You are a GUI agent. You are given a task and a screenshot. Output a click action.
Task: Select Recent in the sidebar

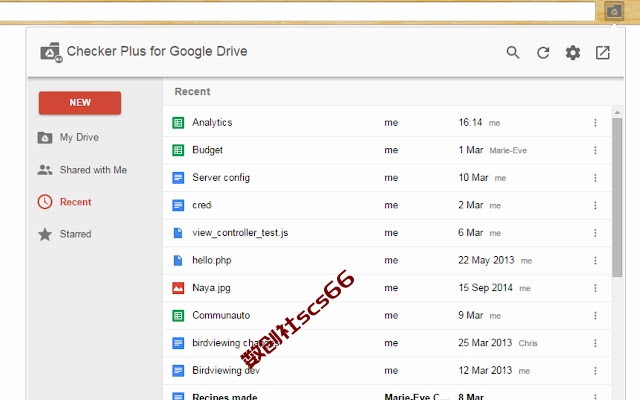point(76,202)
